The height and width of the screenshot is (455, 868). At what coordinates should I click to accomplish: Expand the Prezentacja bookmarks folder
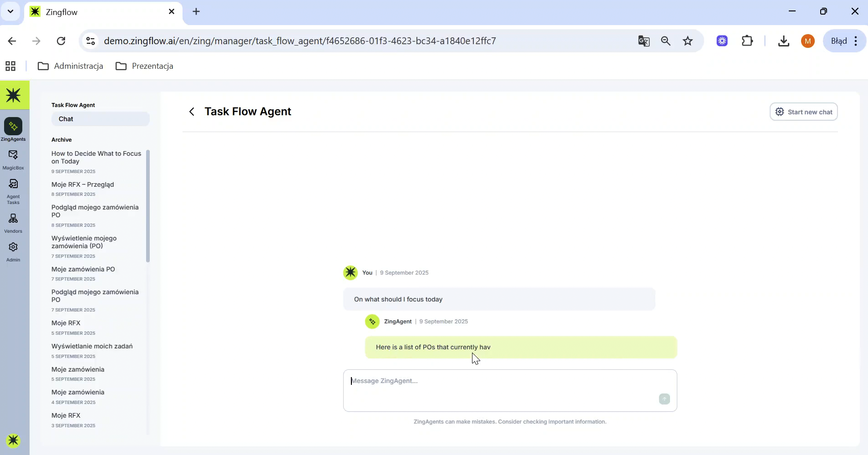pyautogui.click(x=145, y=66)
